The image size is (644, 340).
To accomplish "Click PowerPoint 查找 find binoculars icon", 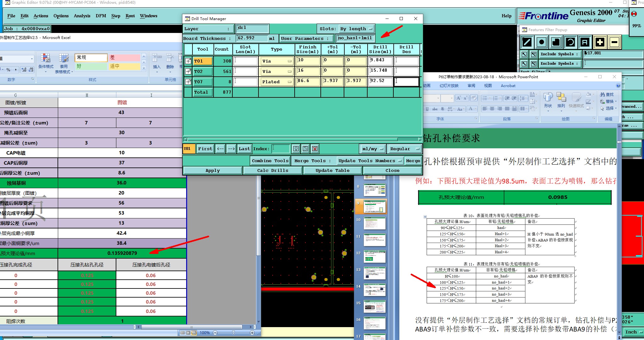I will coord(607,94).
